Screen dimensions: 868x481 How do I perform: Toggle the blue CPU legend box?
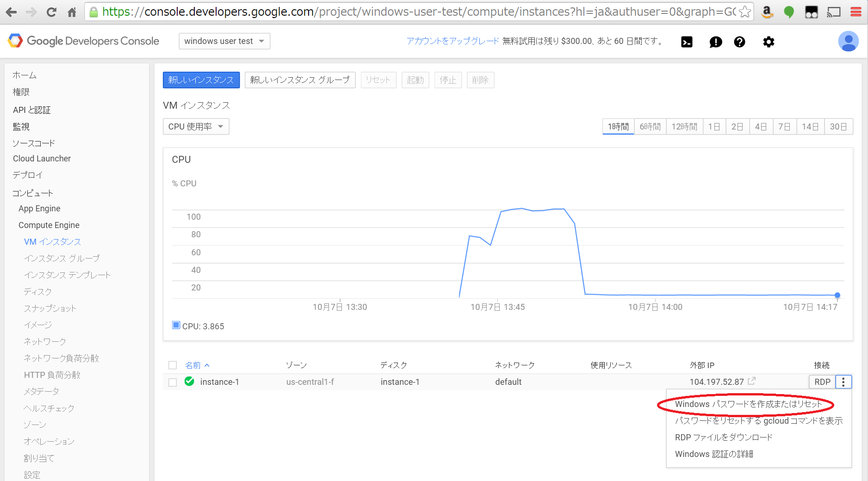click(176, 325)
